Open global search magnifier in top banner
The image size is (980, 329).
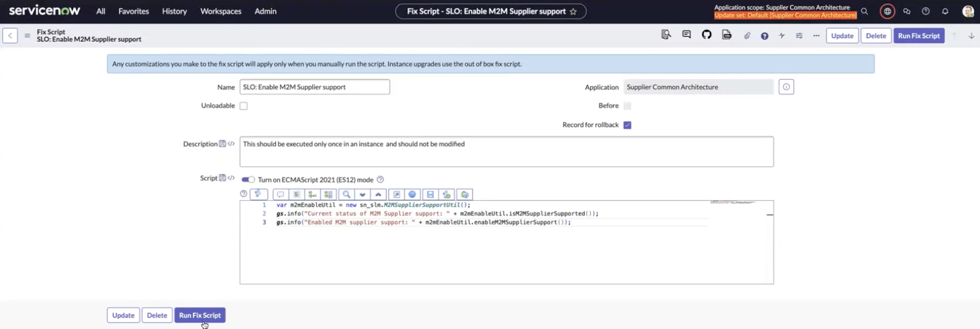[865, 11]
